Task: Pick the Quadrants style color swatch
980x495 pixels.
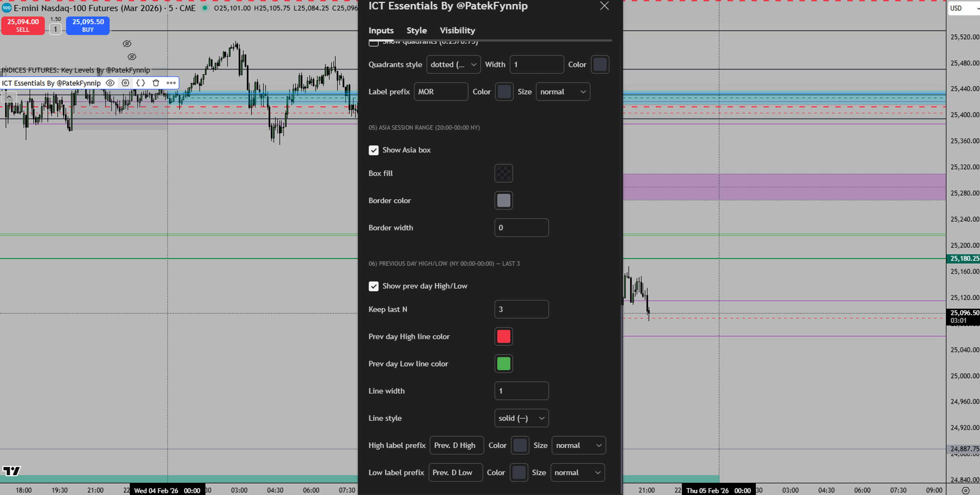Action: click(600, 65)
